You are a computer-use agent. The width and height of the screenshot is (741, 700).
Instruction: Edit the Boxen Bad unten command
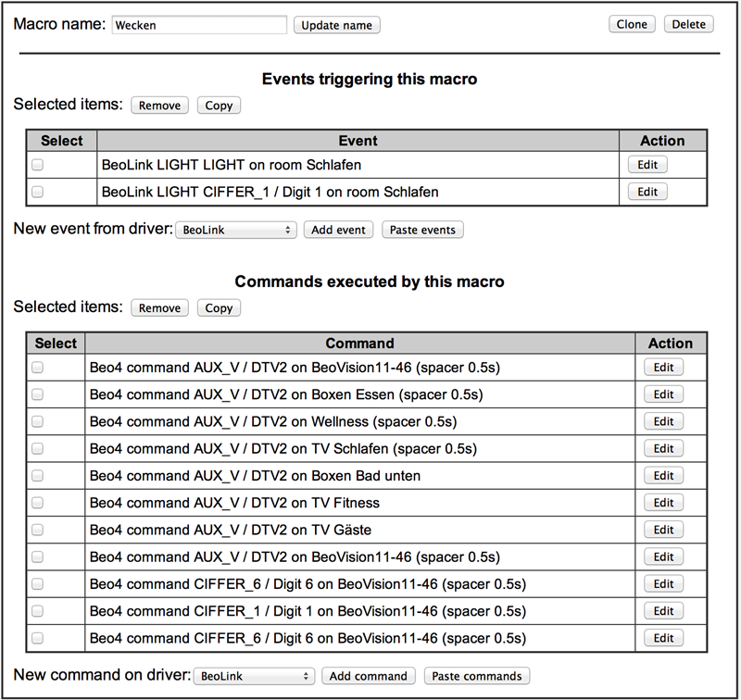pyautogui.click(x=663, y=476)
